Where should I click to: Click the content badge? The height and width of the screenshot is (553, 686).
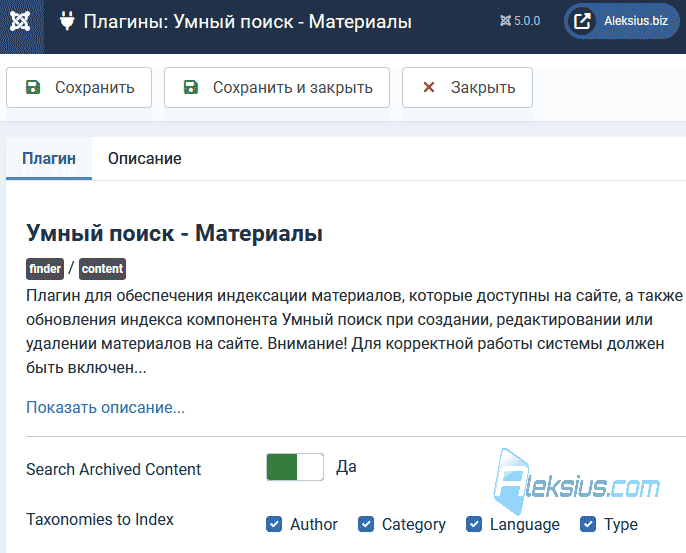(102, 269)
